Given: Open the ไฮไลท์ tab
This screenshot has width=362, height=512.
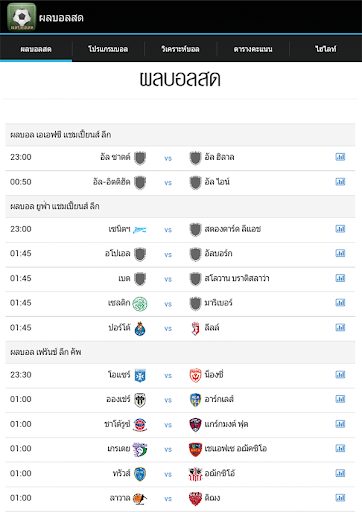Looking at the screenshot, I should [326, 49].
